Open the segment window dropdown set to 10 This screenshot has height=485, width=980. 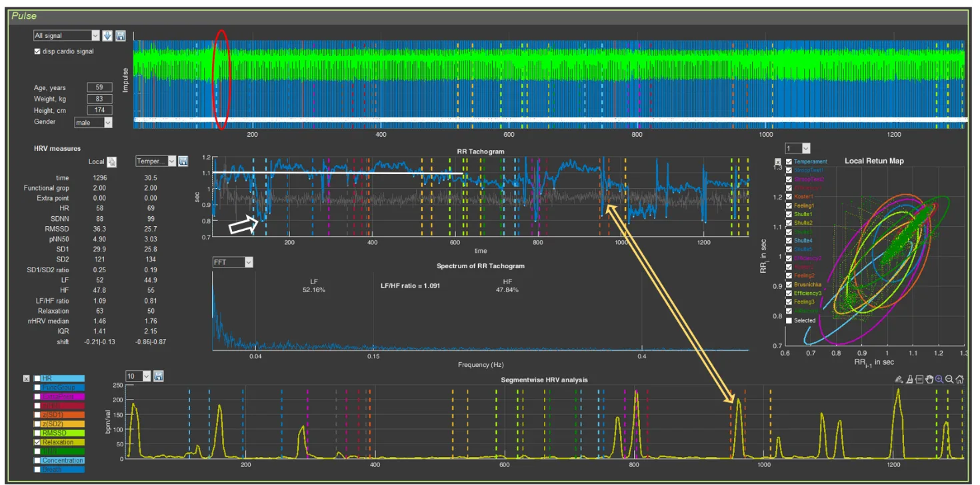click(145, 376)
